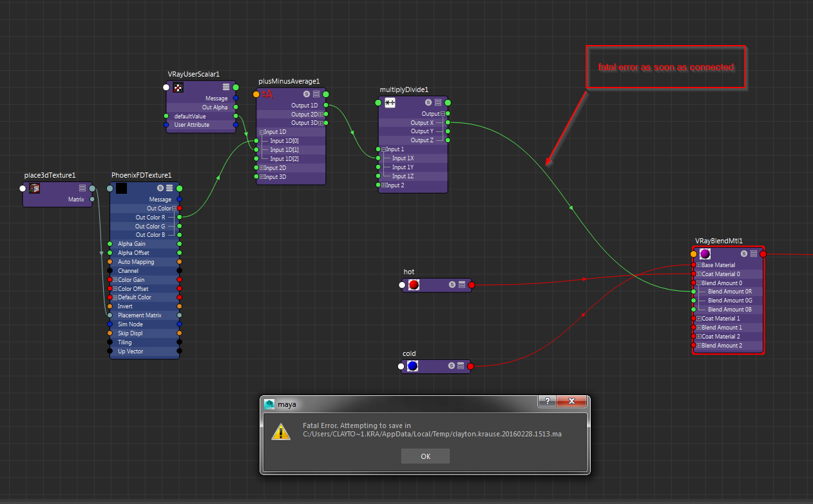Screen dimensions: 813x504
Task: Click the plusMinusAverage1 node type icon
Action: point(267,94)
